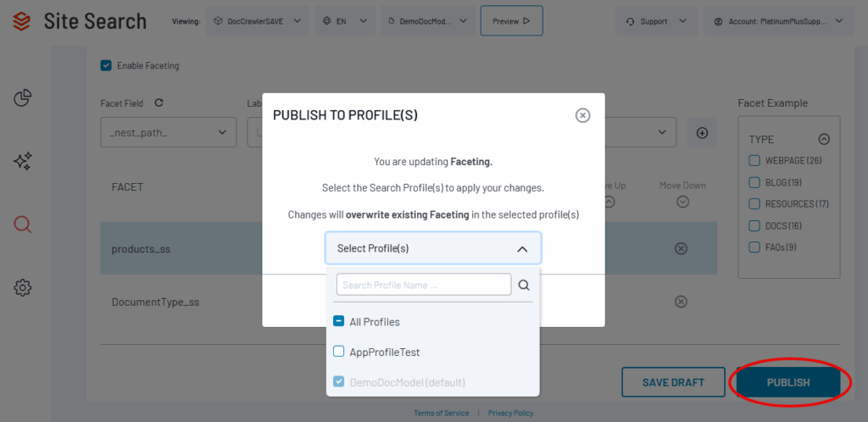Toggle the All Profiles checkbox
868x422 pixels.
click(x=339, y=322)
